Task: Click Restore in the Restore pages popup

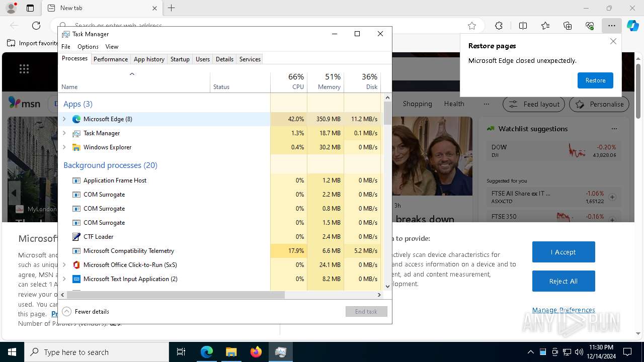Action: (x=595, y=80)
